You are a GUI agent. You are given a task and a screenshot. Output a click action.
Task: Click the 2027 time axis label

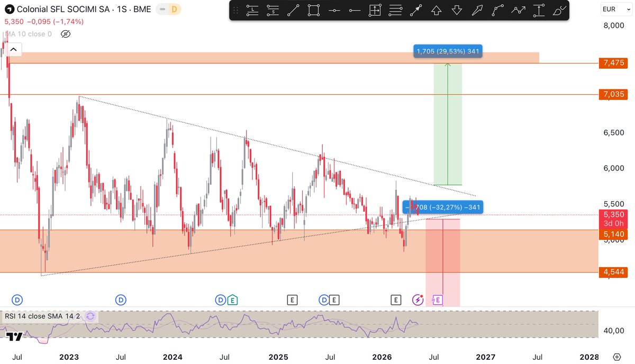(x=486, y=357)
